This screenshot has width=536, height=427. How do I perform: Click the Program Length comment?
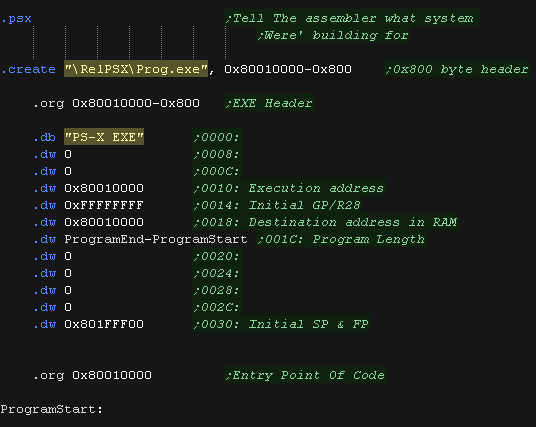pyautogui.click(x=341, y=239)
